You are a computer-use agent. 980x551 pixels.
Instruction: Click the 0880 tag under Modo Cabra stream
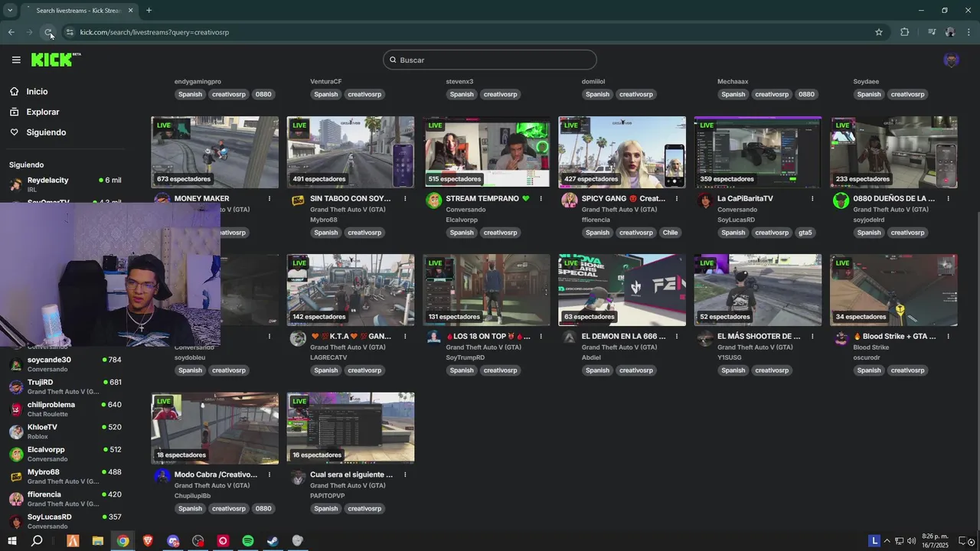tap(263, 509)
